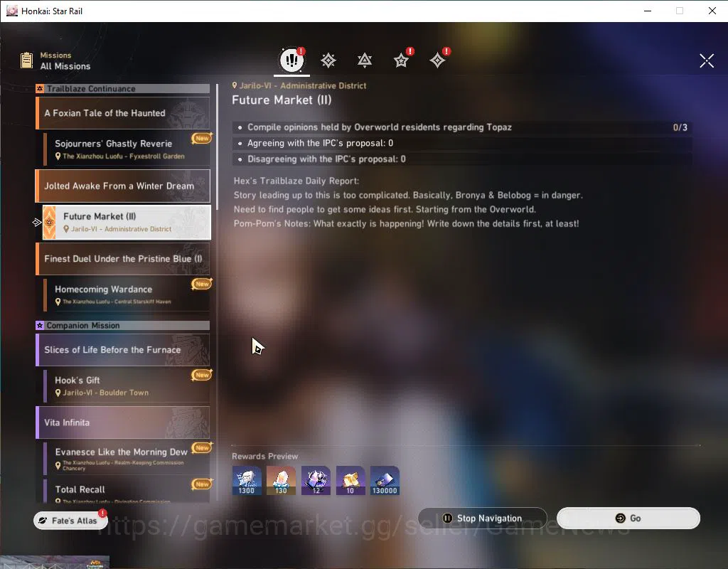Select the Vita Infinita mission group
This screenshot has width=728, height=569.
coord(123,422)
